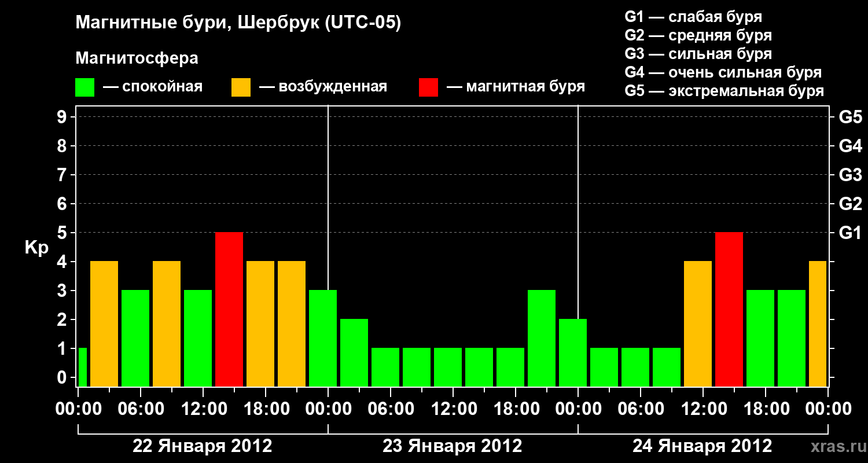Click the last orange bar ending 24 January
Viewport: 868px width, 463px height.
[818, 324]
